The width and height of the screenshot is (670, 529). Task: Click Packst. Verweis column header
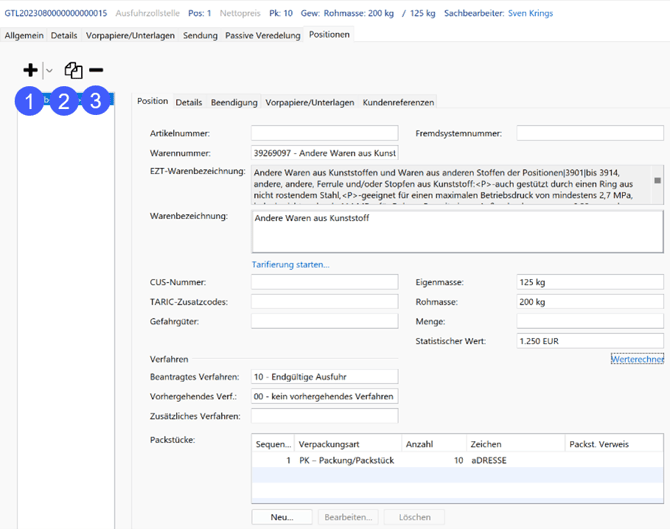pos(614,444)
